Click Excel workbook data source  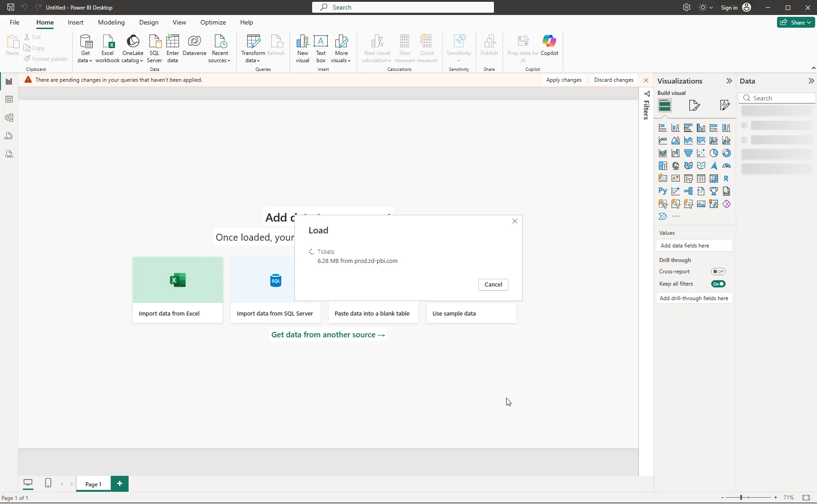pyautogui.click(x=108, y=49)
